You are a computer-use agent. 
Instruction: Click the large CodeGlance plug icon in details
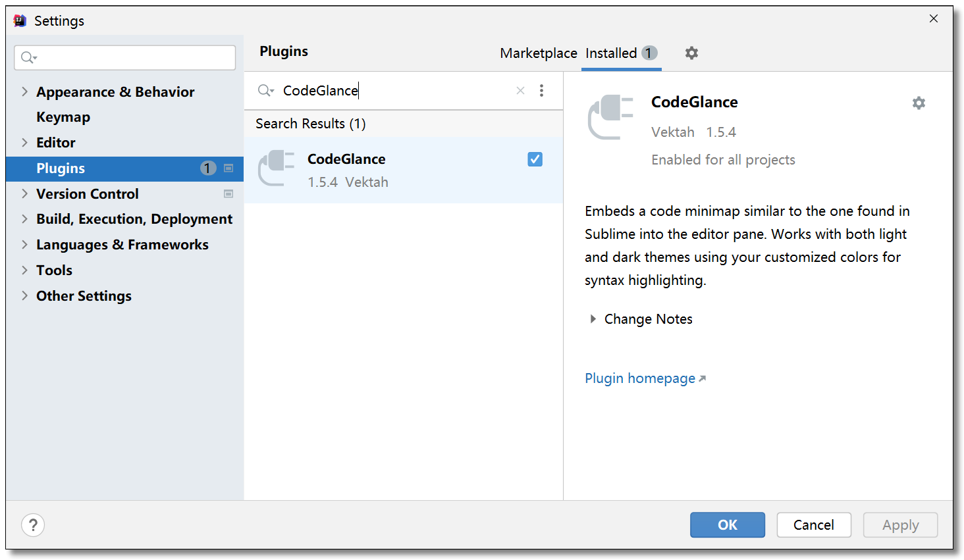pyautogui.click(x=610, y=117)
